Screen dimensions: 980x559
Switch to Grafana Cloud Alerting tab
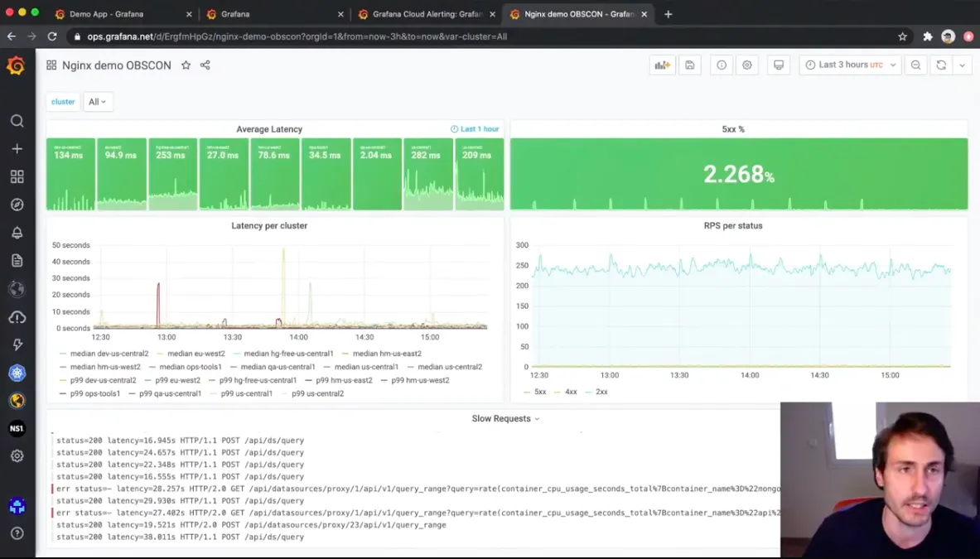click(427, 14)
